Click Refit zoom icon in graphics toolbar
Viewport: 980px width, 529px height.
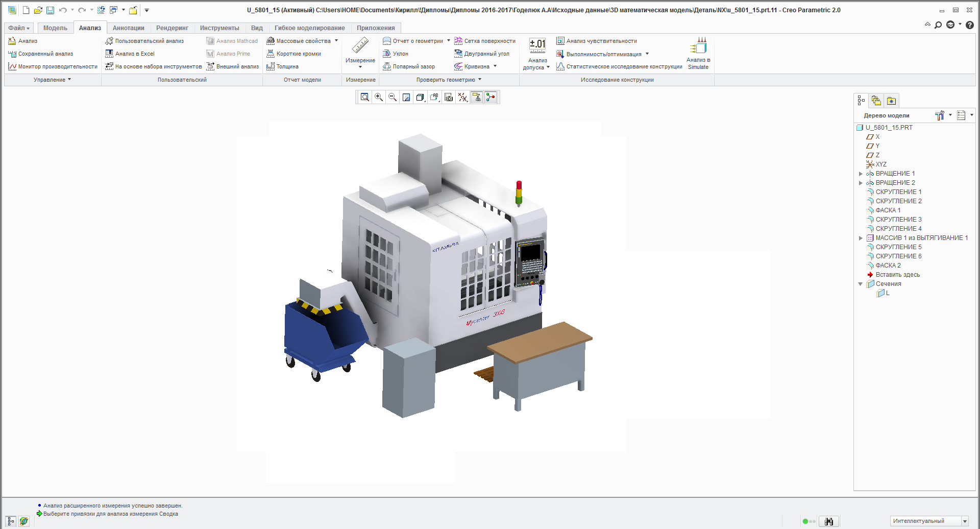(x=364, y=97)
